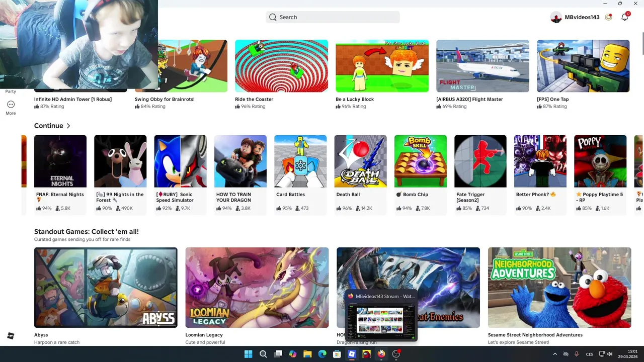The width and height of the screenshot is (644, 362).
Task: Click the Continue section heading
Action: pos(49,126)
